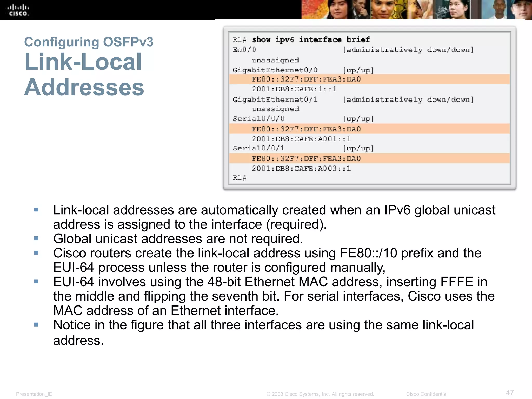532x399 pixels.
Task: Click the '2001:DB8:CAFE:1::1' address
Action: 294,89
